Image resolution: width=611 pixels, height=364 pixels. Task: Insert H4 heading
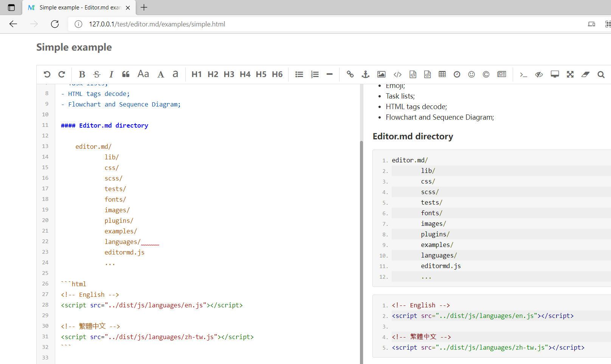coord(245,74)
